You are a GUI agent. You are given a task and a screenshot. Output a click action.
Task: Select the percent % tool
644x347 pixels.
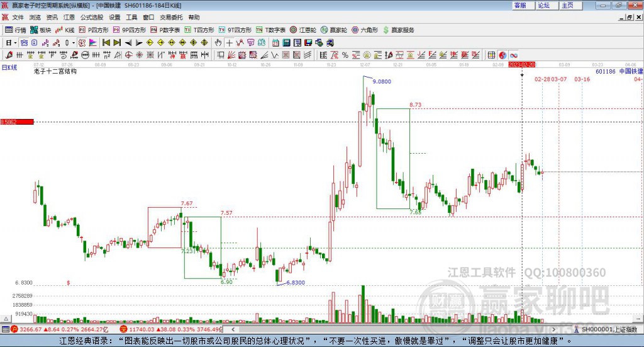tap(345, 55)
